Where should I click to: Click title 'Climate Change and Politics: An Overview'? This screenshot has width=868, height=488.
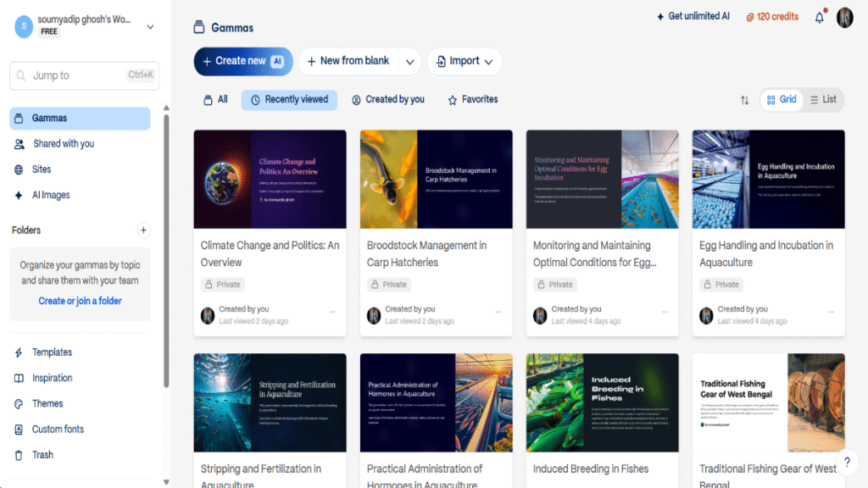pos(270,254)
